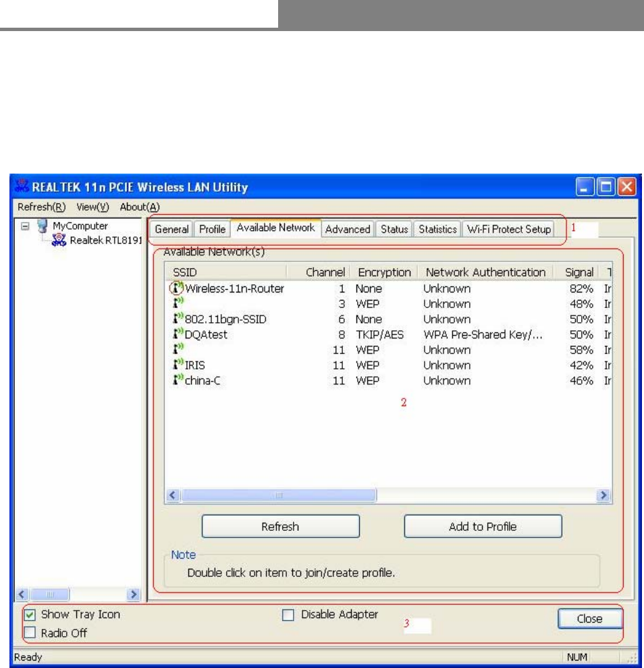Image resolution: width=644 pixels, height=668 pixels.
Task: Click signal icon beside DQAtest
Action: tap(178, 334)
